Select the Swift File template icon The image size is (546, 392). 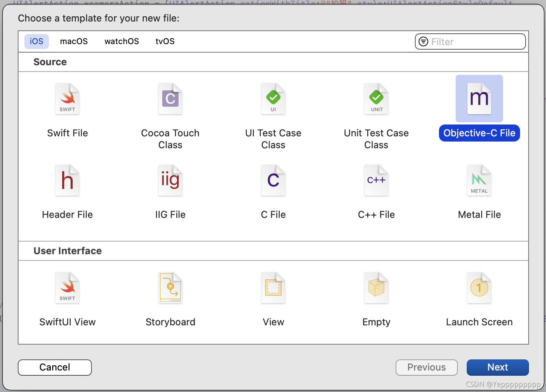(x=67, y=99)
